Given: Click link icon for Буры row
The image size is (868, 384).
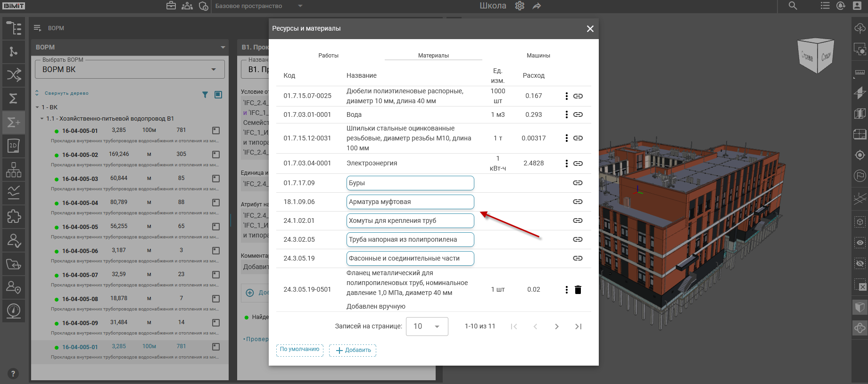Looking at the screenshot, I should click(578, 183).
